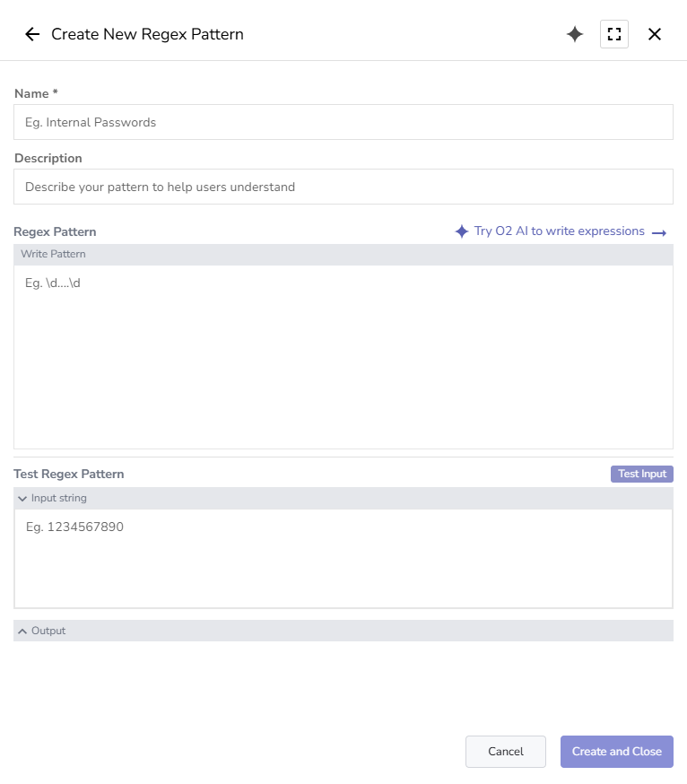Screen dimensions: 687x784
Task: Click inside the Name field
Action: [x=343, y=121]
